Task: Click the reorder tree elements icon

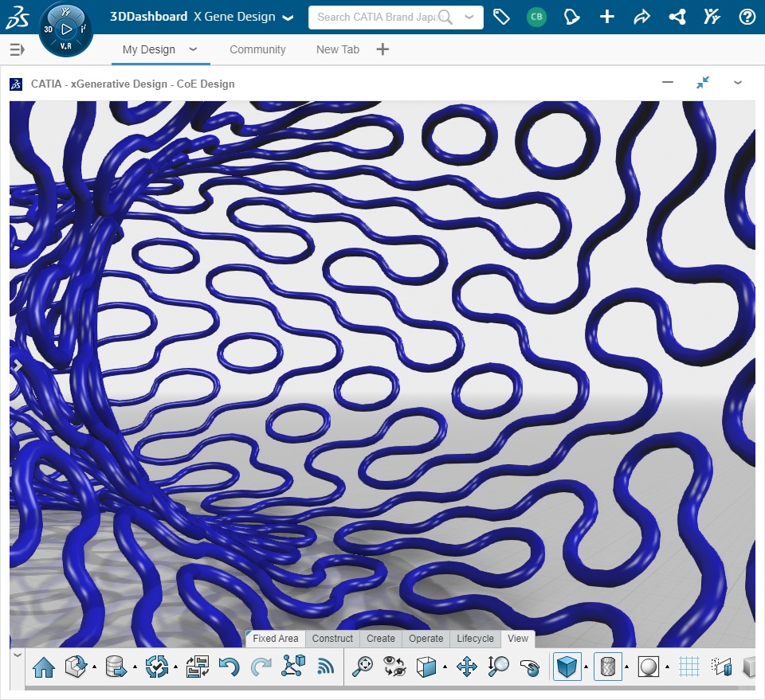Action: tap(198, 667)
